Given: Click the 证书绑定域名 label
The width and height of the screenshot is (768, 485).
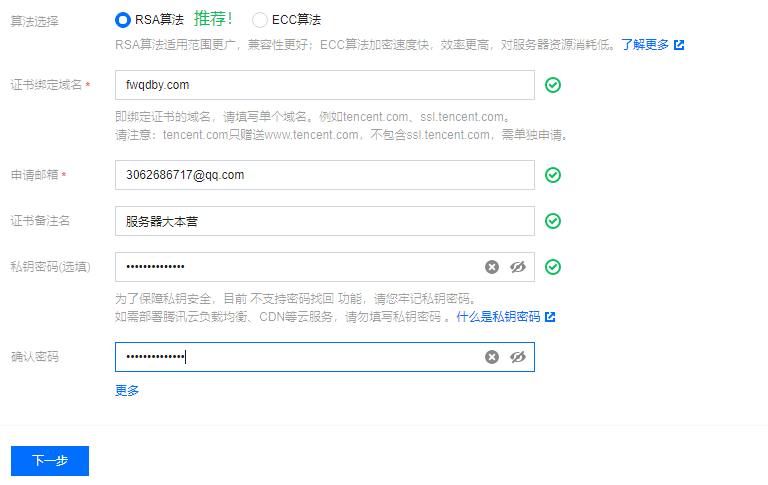Looking at the screenshot, I should coord(47,85).
